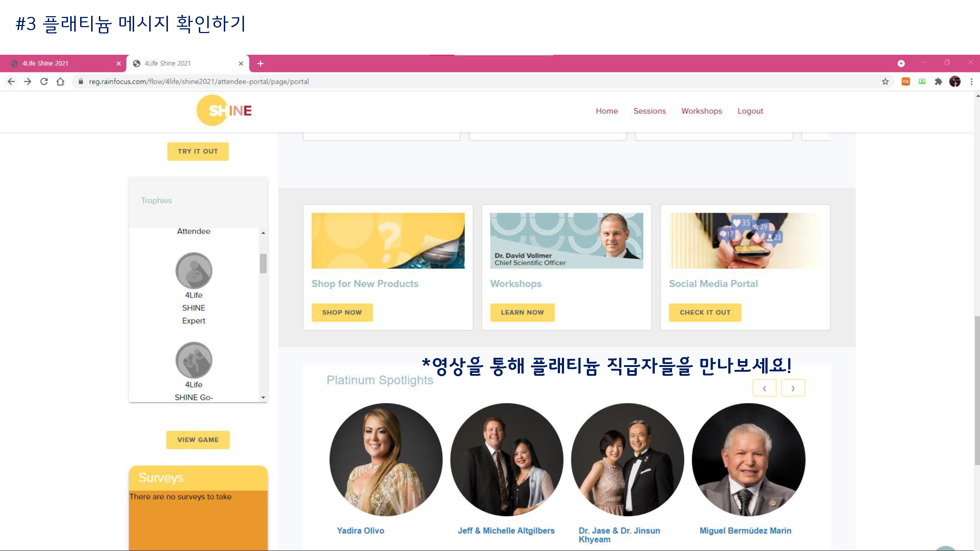Click the Trophies panel heading
This screenshot has height=551, width=980.
coord(157,201)
